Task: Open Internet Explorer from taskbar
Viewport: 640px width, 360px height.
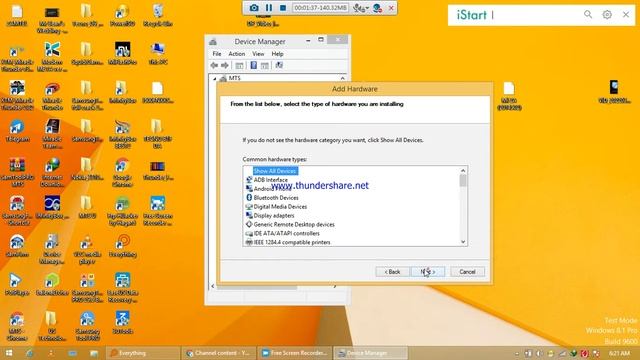Action: 30,353
